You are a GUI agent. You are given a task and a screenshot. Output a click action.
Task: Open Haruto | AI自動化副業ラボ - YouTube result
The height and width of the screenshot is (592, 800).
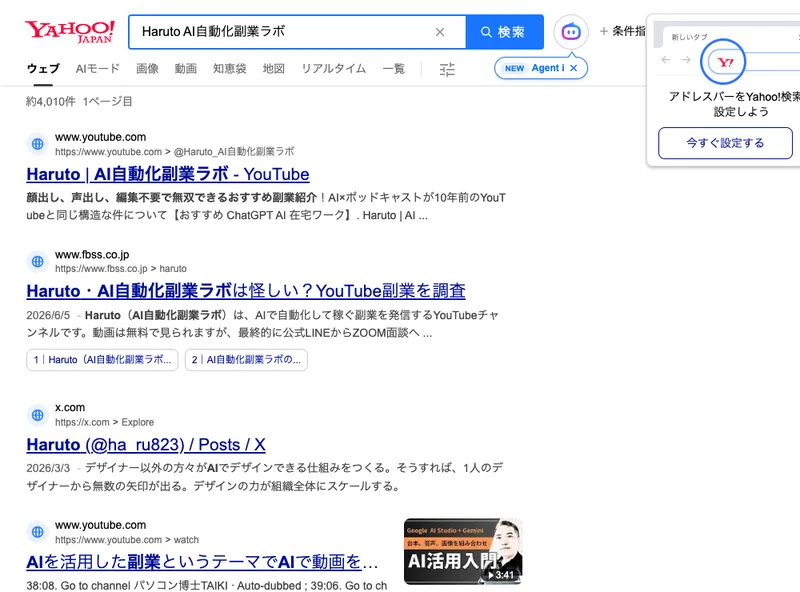point(168,175)
